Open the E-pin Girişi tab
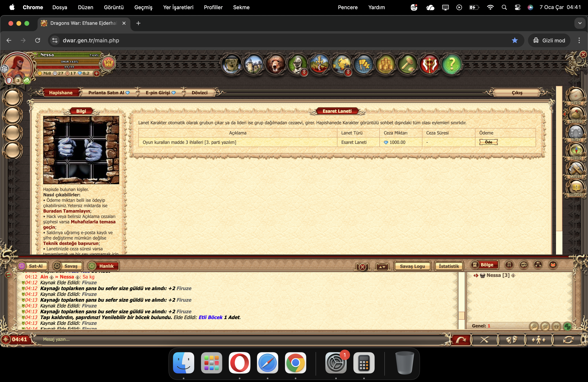The height and width of the screenshot is (382, 588). pos(161,93)
